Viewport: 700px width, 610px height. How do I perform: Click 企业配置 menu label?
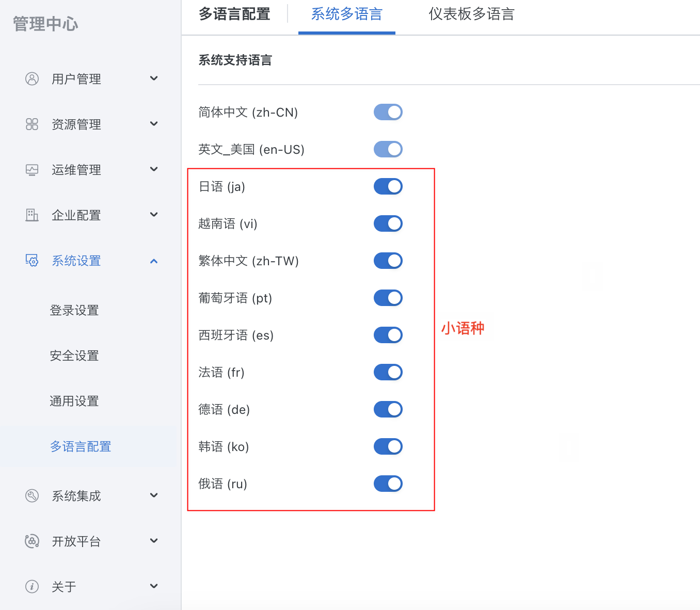click(x=76, y=215)
